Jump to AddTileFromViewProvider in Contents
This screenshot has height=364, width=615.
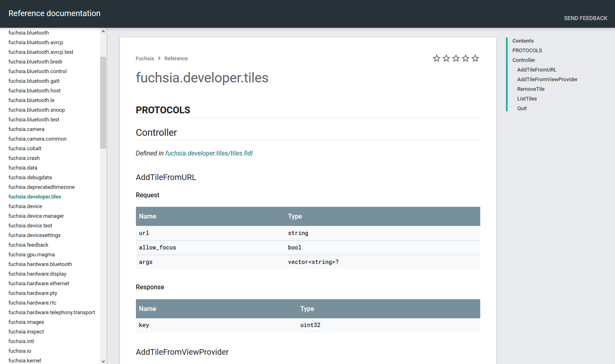pos(547,79)
